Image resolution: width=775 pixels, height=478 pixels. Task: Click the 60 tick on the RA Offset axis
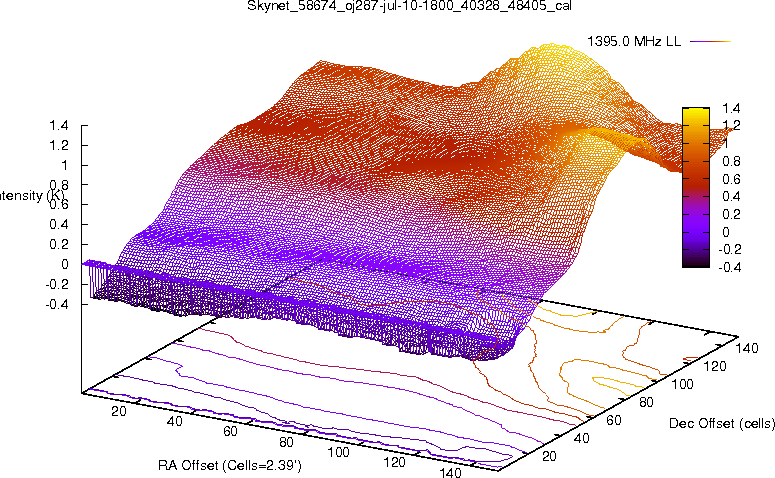(230, 431)
